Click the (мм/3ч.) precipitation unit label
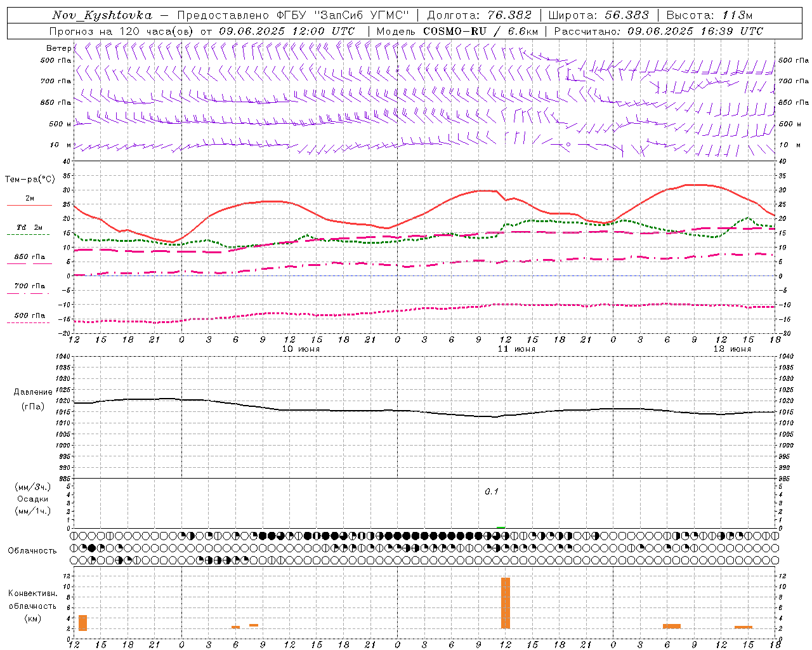Screen dimensions: 812x650 click(33, 487)
